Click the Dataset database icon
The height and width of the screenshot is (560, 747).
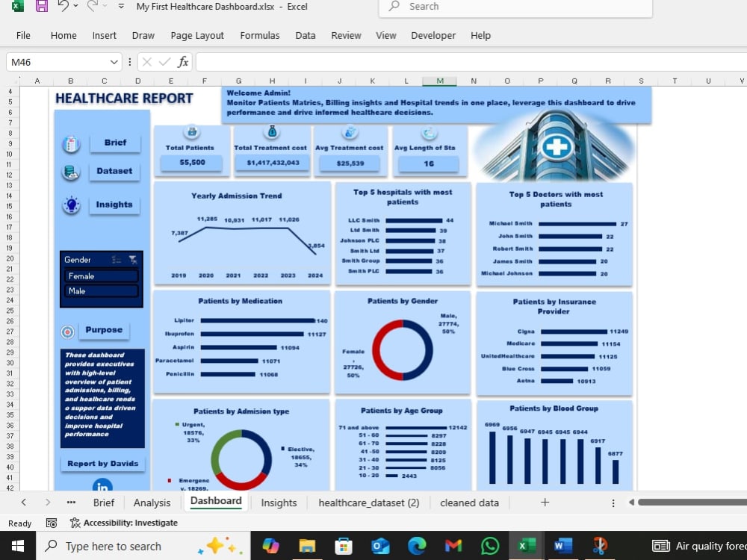(x=71, y=172)
